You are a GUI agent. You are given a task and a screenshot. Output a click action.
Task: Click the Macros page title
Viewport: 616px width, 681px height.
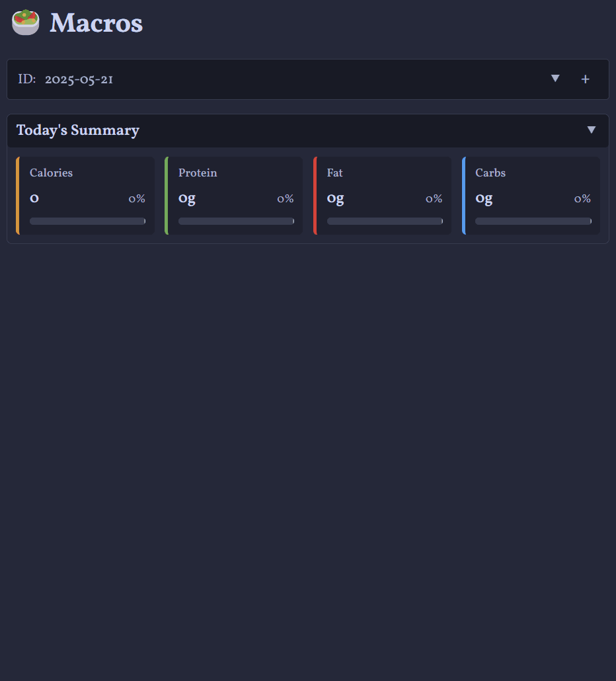coord(96,23)
